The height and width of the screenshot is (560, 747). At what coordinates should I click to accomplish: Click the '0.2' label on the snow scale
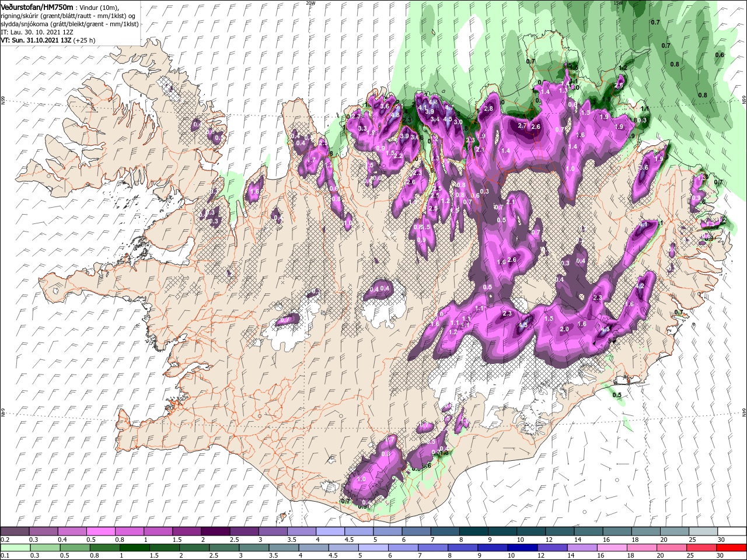click(4, 540)
